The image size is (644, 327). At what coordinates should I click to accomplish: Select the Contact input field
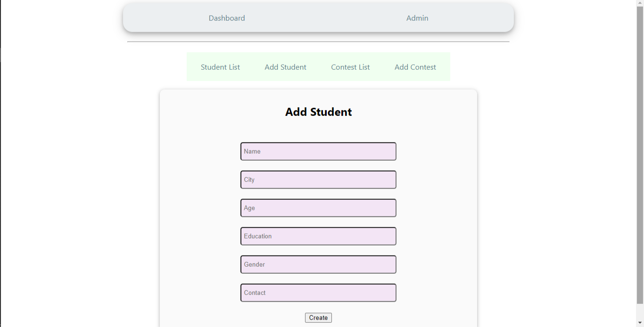click(318, 293)
